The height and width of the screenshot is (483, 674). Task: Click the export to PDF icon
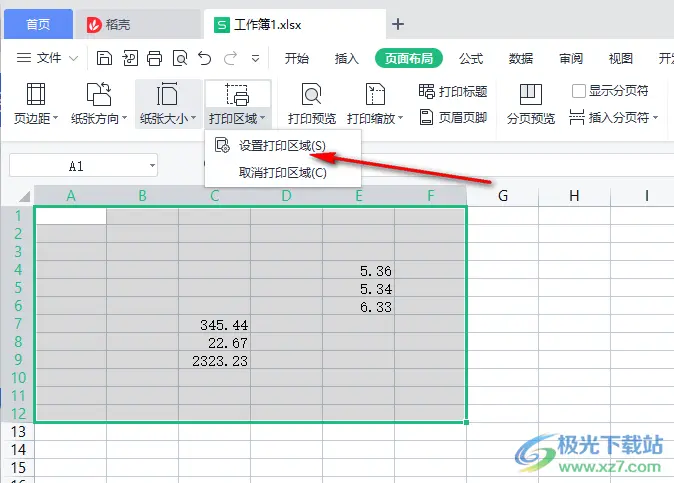coord(130,58)
